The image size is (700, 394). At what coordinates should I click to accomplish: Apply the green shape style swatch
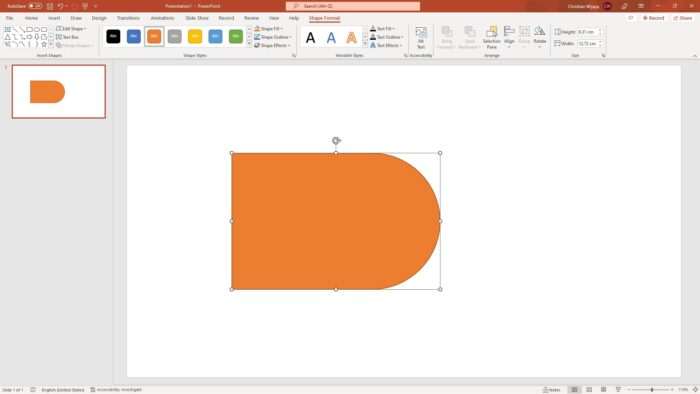pyautogui.click(x=236, y=37)
